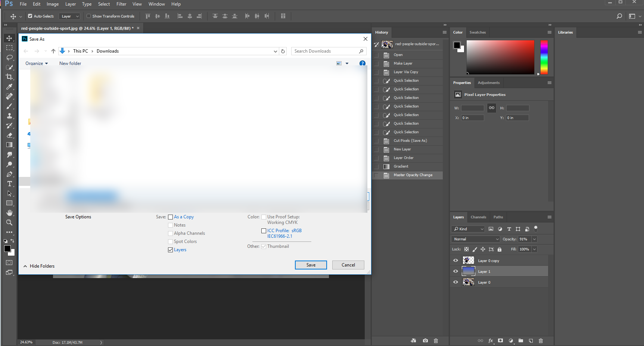Enable ICC Profile sRGB checkbox
The height and width of the screenshot is (346, 644).
click(264, 231)
